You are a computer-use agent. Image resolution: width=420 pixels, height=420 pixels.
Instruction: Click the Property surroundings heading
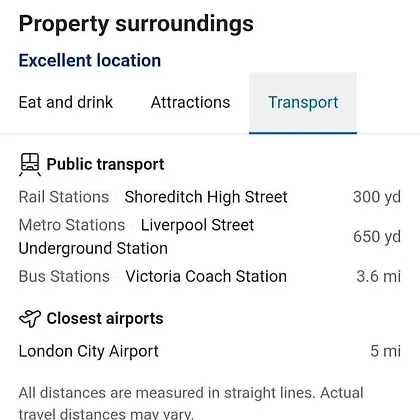click(136, 24)
